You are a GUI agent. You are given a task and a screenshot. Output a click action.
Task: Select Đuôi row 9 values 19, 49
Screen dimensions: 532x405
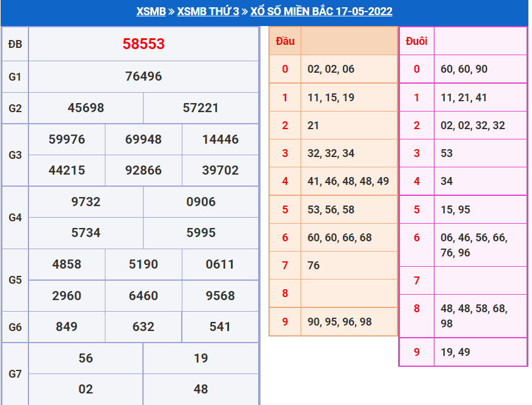pyautogui.click(x=455, y=352)
